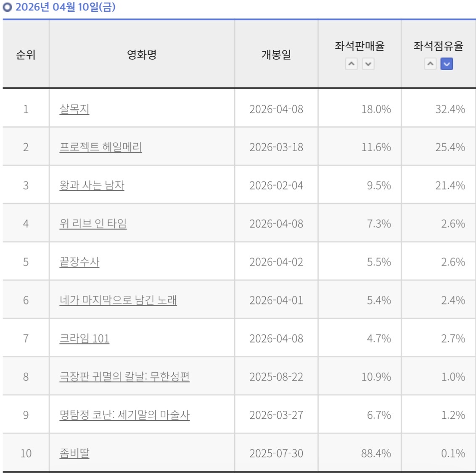Open the 왕과 사는 남자 movie link
Image resolution: width=476 pixels, height=473 pixels.
click(92, 185)
